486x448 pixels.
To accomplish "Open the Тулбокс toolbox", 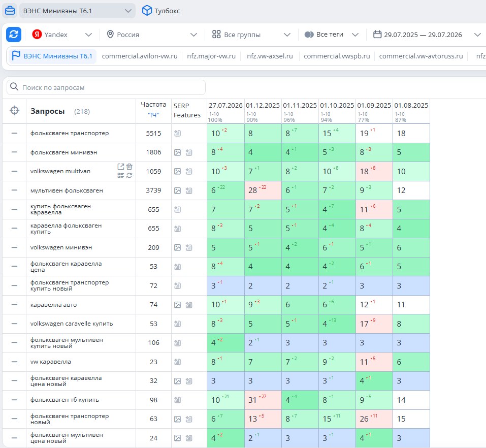I will [161, 11].
